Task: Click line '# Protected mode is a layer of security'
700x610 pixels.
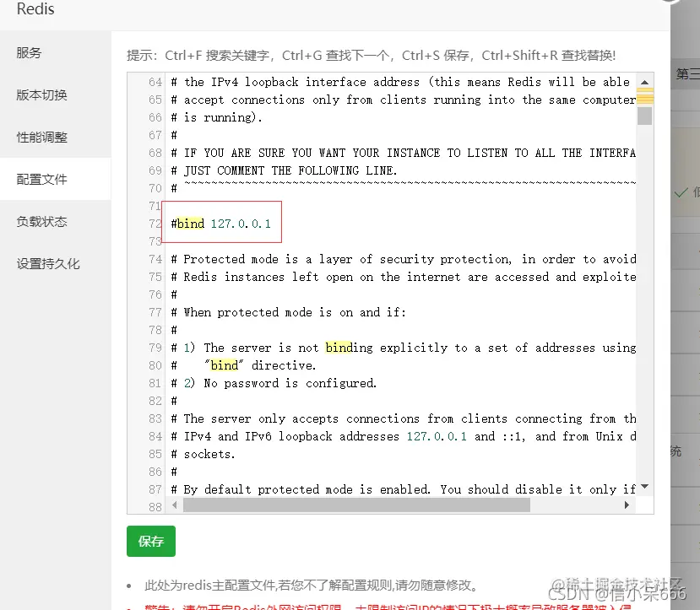Action: [x=404, y=259]
